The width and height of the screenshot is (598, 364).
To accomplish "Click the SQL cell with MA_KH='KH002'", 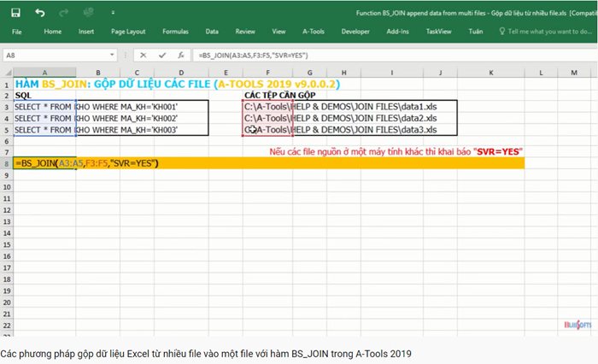I will (96, 118).
